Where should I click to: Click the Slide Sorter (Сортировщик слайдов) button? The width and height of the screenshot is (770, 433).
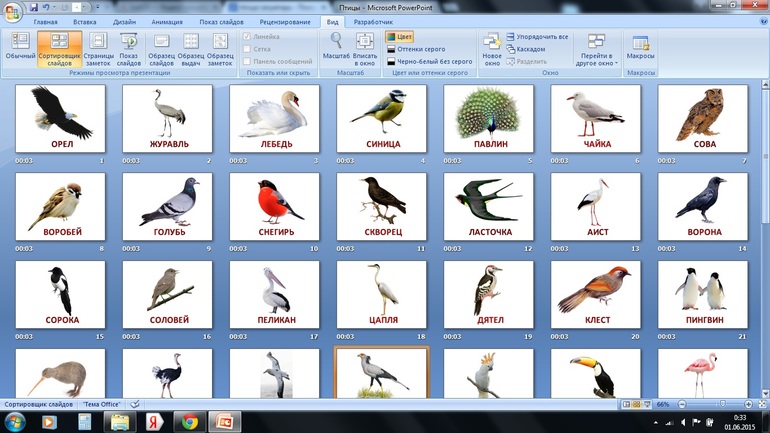click(x=59, y=47)
